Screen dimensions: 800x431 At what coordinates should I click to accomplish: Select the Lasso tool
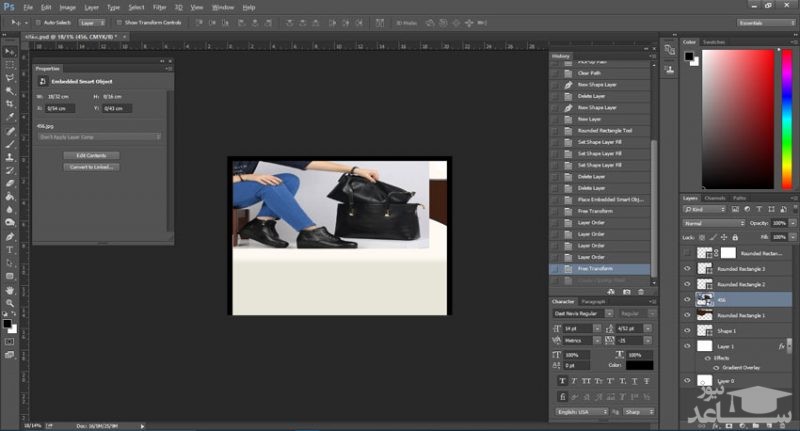tap(10, 77)
